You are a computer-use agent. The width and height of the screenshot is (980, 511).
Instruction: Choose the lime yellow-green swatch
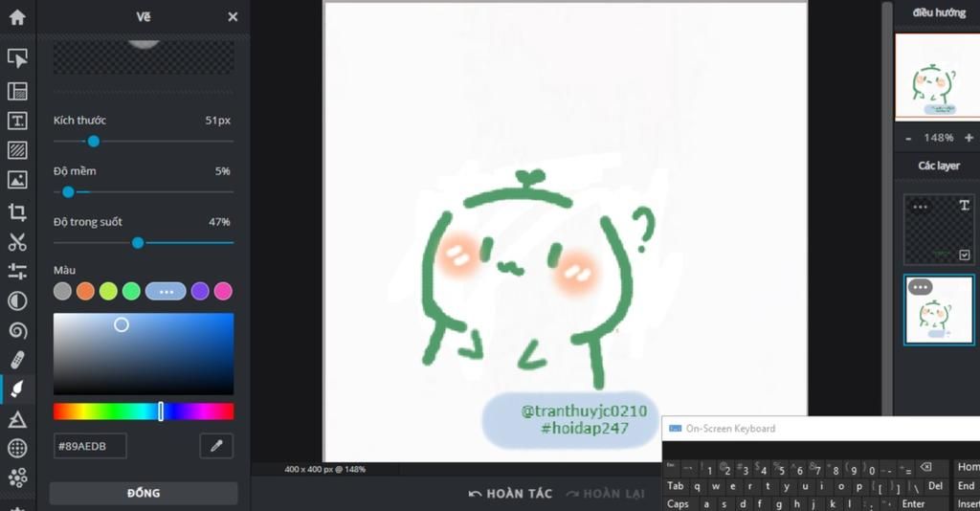click(x=108, y=291)
